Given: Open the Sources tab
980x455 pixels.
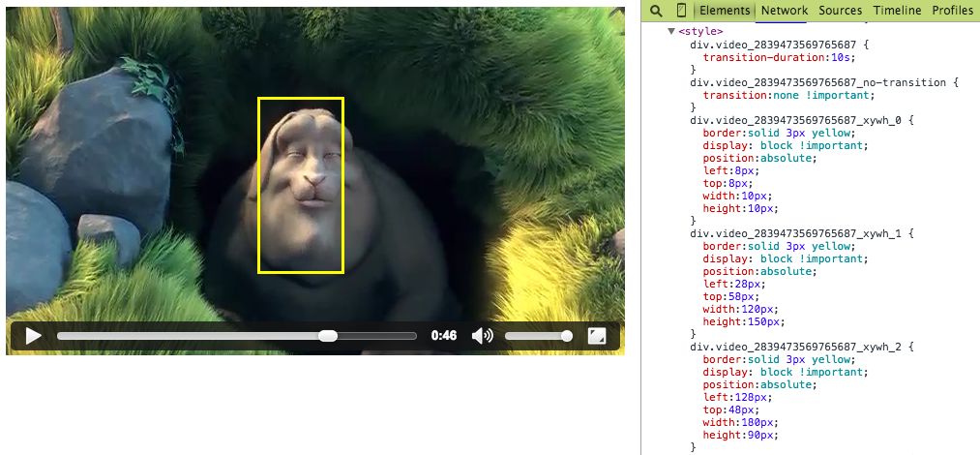Looking at the screenshot, I should tap(840, 10).
